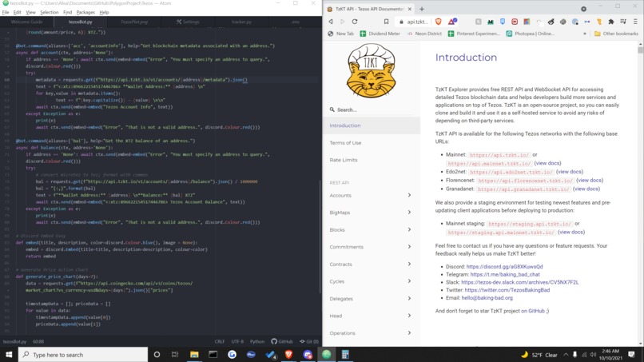Open Other bookmarks folder
644x362 pixels.
point(617,34)
